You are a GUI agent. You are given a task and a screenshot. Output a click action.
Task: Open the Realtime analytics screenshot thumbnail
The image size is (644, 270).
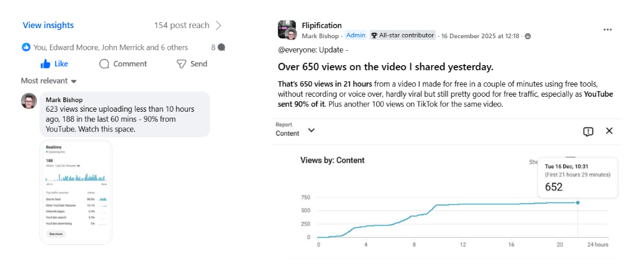click(x=76, y=192)
